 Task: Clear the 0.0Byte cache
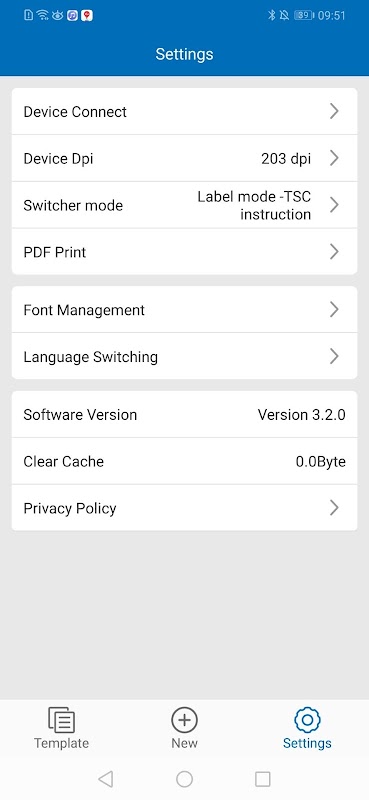(321, 462)
